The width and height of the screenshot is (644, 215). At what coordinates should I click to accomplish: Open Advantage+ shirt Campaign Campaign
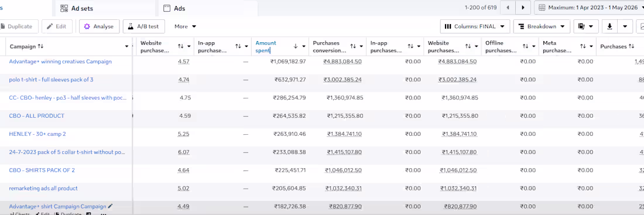57,206
